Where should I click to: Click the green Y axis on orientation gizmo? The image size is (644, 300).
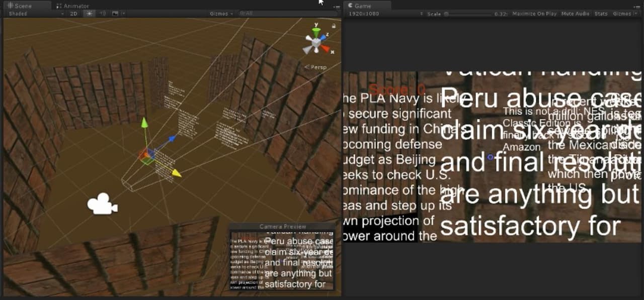(316, 32)
